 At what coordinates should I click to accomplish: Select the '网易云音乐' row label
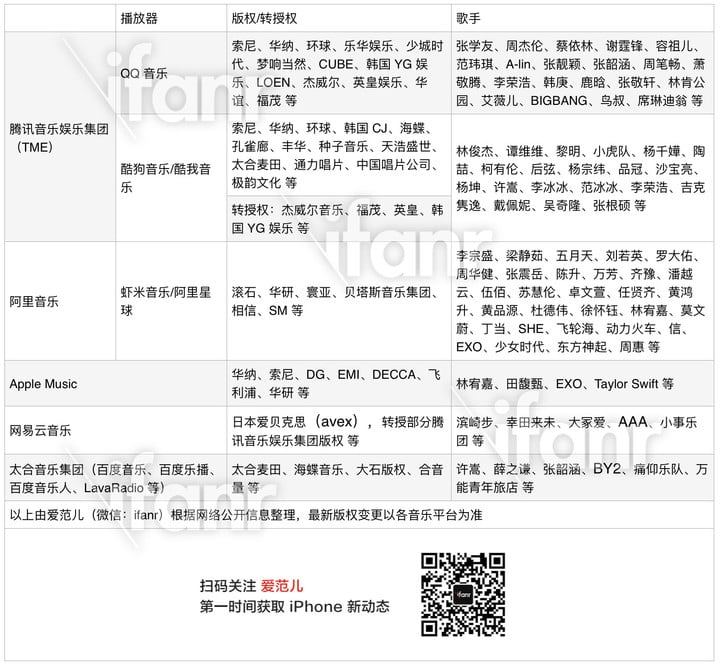(115, 430)
